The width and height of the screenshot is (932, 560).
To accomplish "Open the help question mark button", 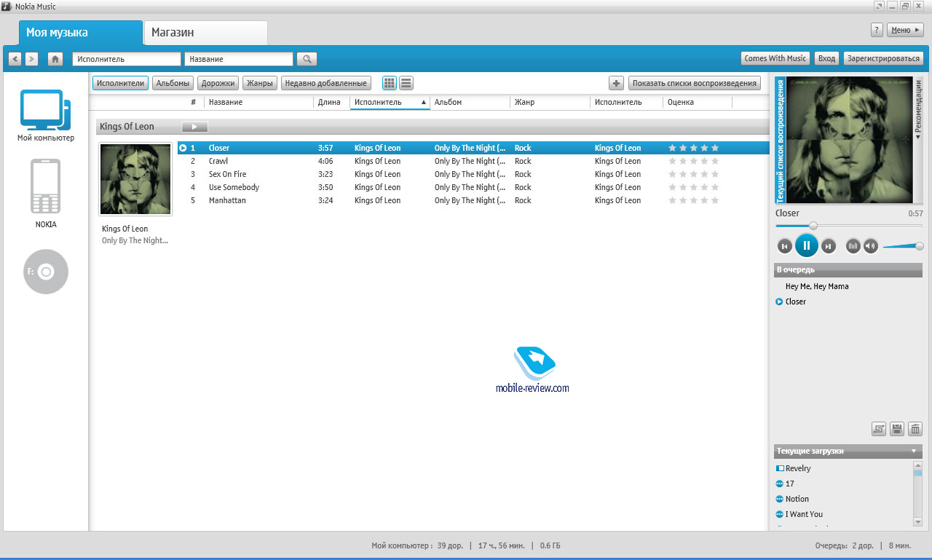I will [877, 30].
